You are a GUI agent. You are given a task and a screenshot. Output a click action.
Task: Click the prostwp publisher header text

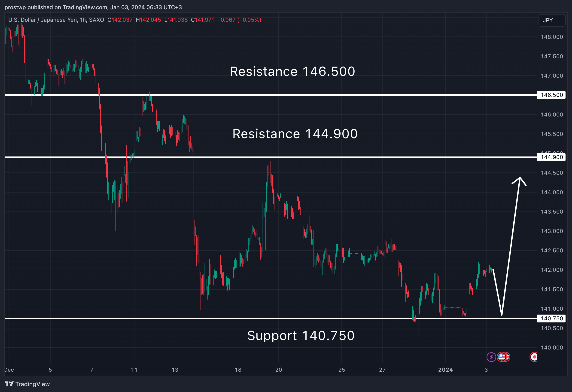click(x=93, y=7)
